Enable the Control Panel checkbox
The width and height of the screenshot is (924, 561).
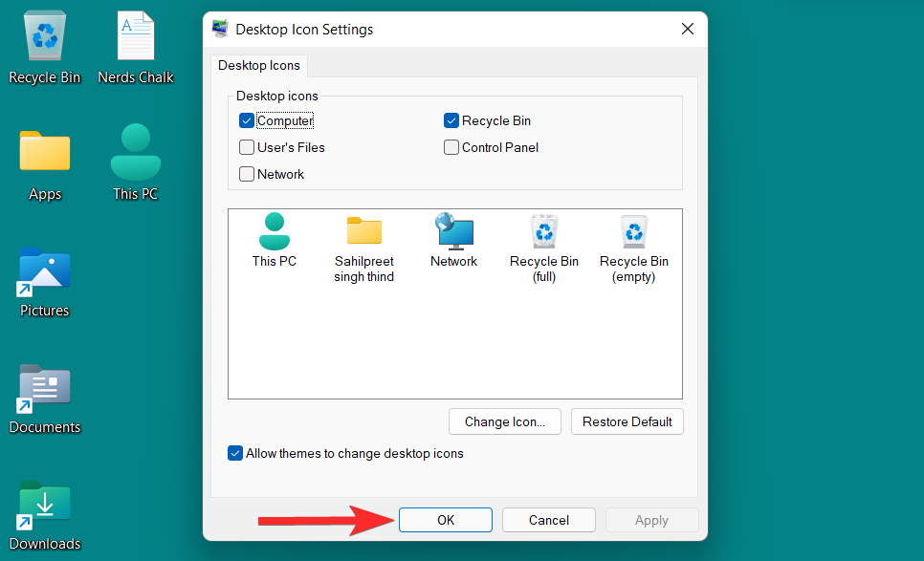pos(451,147)
